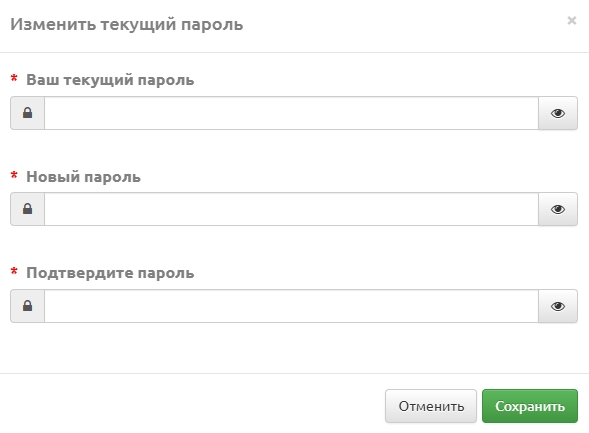Toggle visibility of the Подтвердите пароль field
Viewport: 589px width, 433px height.
tap(558, 306)
